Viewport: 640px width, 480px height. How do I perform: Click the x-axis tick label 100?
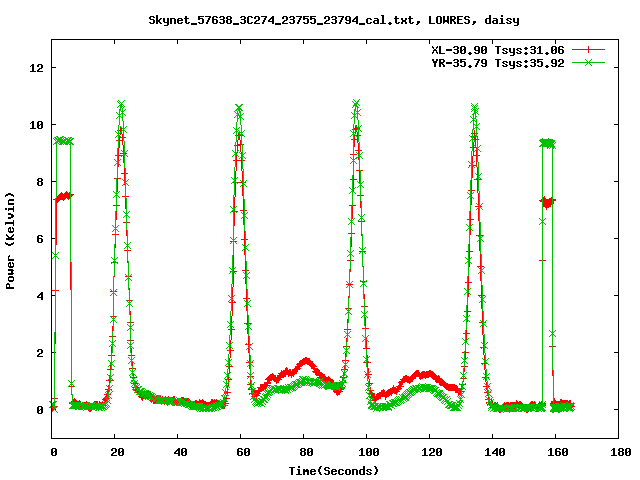(x=369, y=452)
